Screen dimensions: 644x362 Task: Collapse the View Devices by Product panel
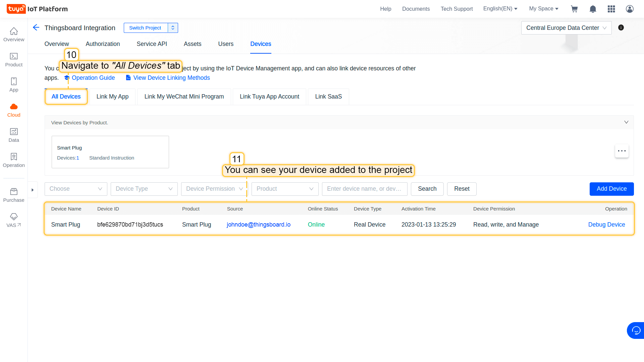coord(626,122)
